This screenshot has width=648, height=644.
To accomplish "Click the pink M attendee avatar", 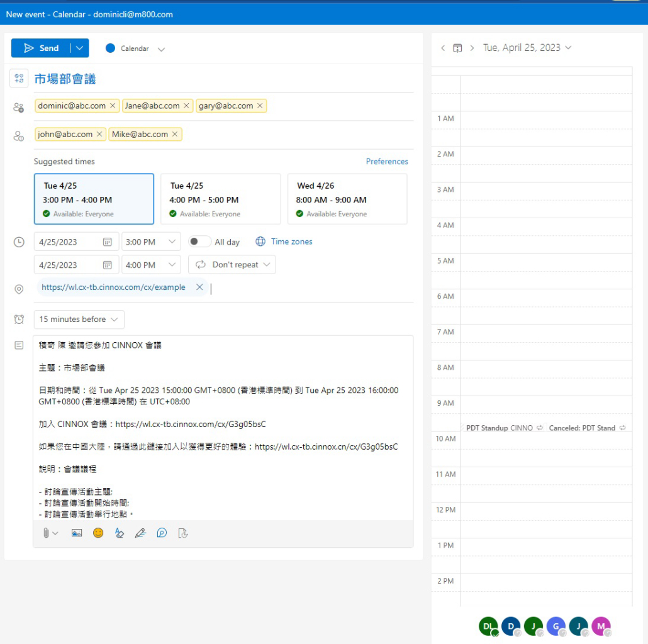I will pos(601,626).
